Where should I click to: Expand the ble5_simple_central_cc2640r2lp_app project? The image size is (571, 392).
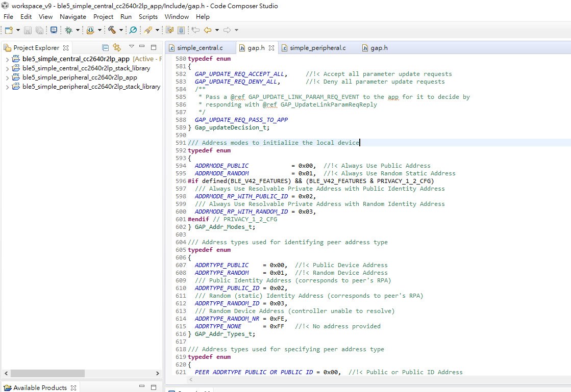7,59
